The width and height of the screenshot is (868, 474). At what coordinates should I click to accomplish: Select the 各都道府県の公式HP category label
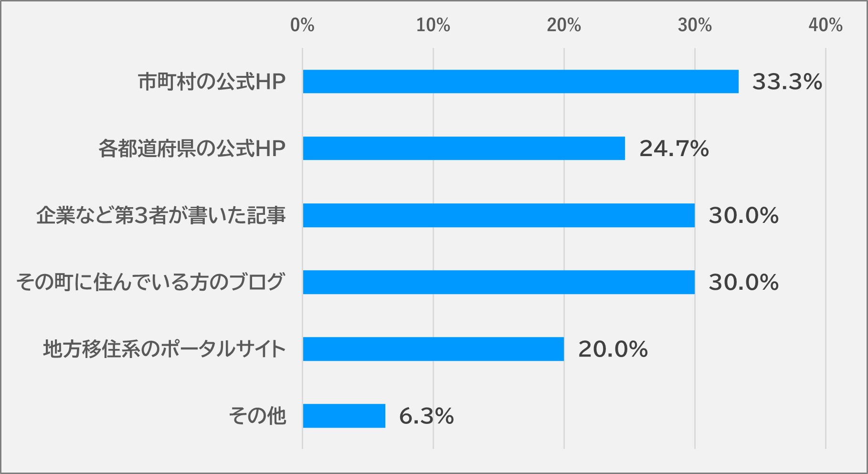pyautogui.click(x=192, y=148)
